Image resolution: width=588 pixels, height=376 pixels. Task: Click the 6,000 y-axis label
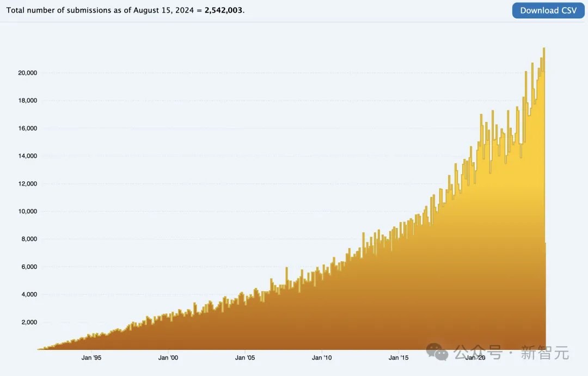coord(29,267)
